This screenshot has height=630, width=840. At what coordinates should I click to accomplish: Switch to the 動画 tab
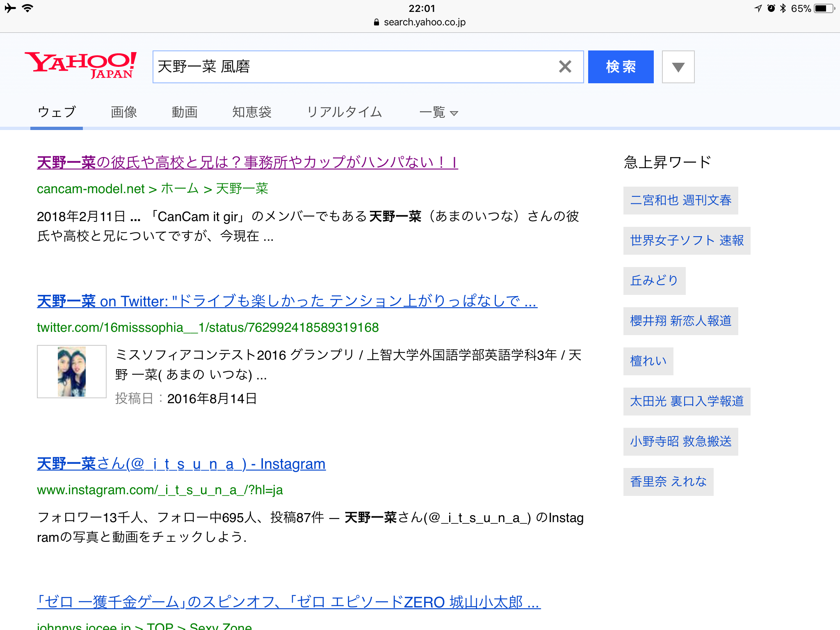[185, 112]
